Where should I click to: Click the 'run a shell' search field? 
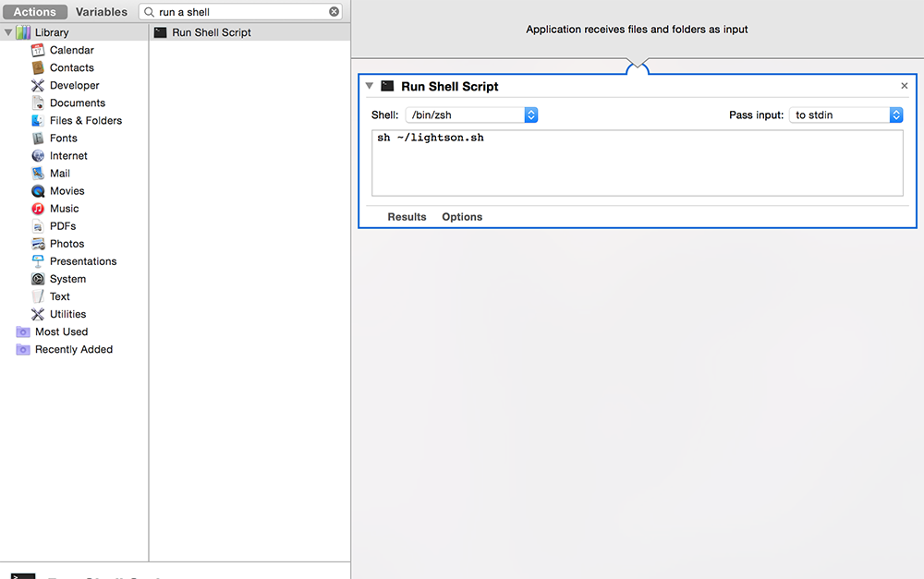241,12
